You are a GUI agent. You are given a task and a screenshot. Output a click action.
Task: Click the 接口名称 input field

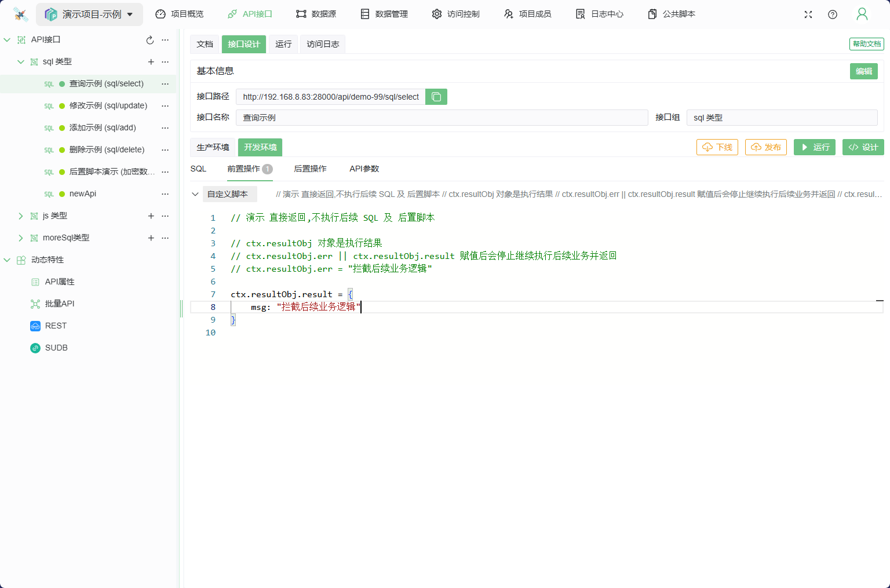tap(442, 118)
